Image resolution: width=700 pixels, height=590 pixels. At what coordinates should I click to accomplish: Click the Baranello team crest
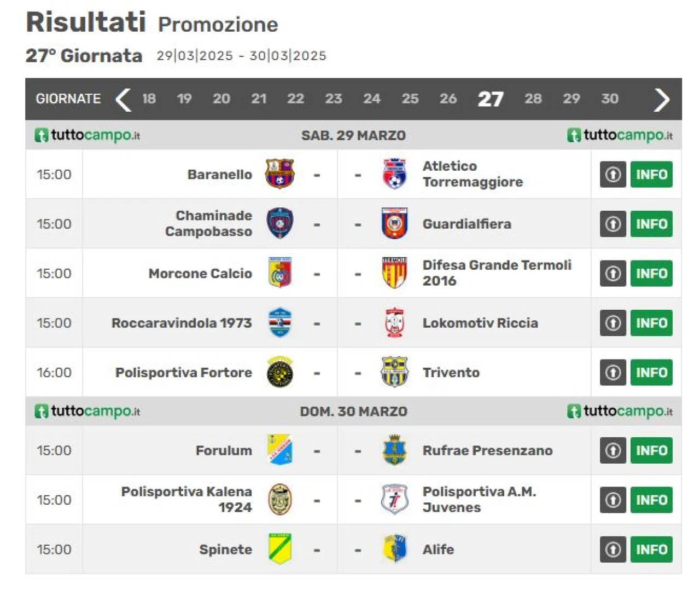click(279, 174)
